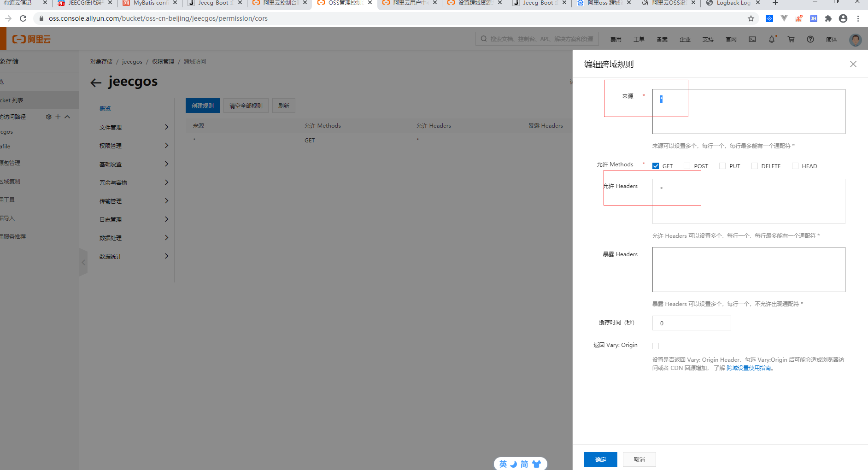Click the 对象存储 breadcrumb link
This screenshot has width=868, height=470.
101,62
